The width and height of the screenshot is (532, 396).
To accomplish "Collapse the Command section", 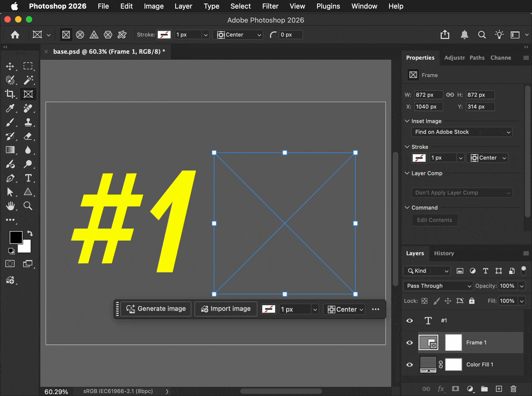I will (407, 207).
